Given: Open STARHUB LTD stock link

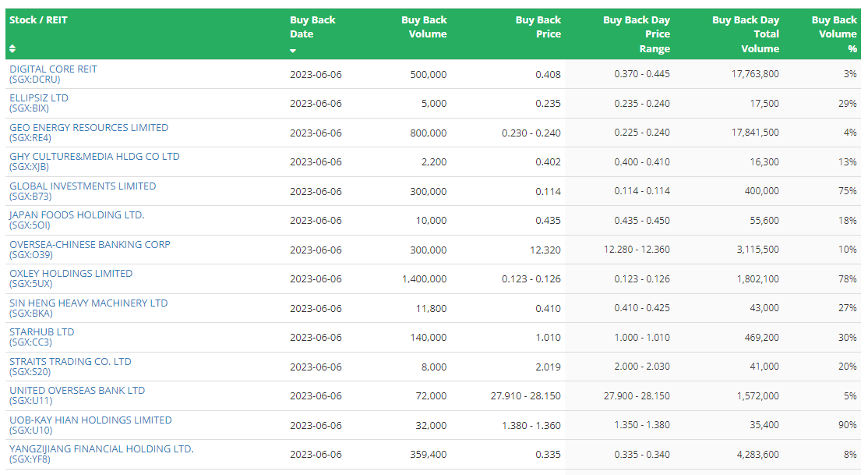Looking at the screenshot, I should pos(41,336).
